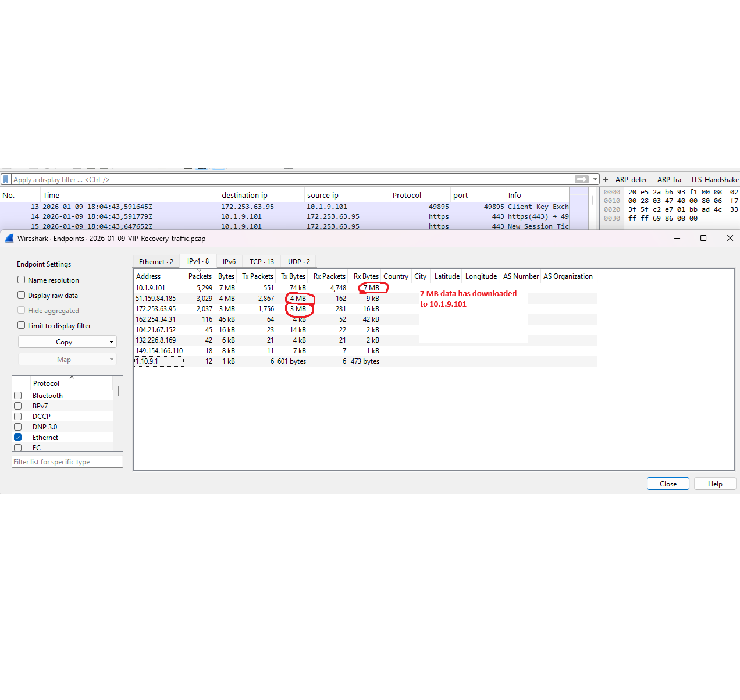Image resolution: width=740 pixels, height=700 pixels.
Task: Open the display filter history dropdown
Action: (595, 179)
